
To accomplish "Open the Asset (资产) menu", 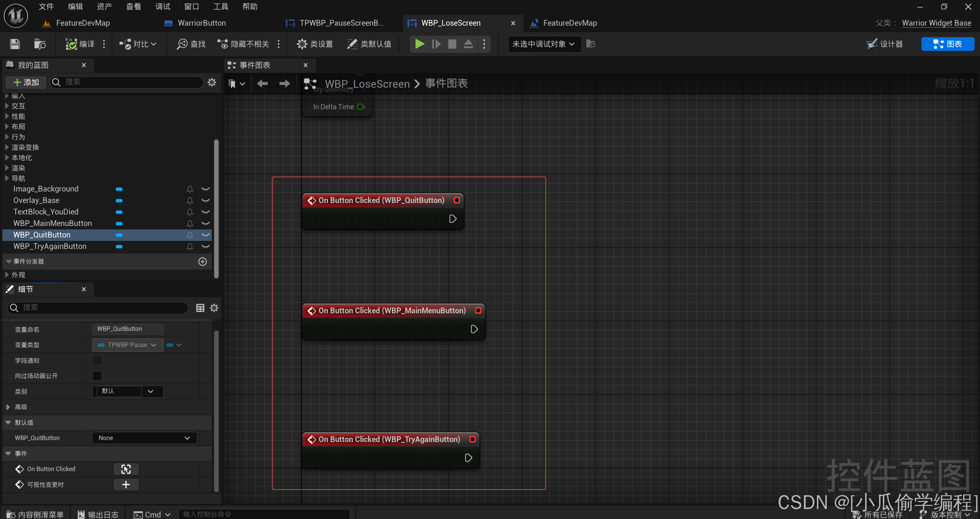I will coord(104,7).
